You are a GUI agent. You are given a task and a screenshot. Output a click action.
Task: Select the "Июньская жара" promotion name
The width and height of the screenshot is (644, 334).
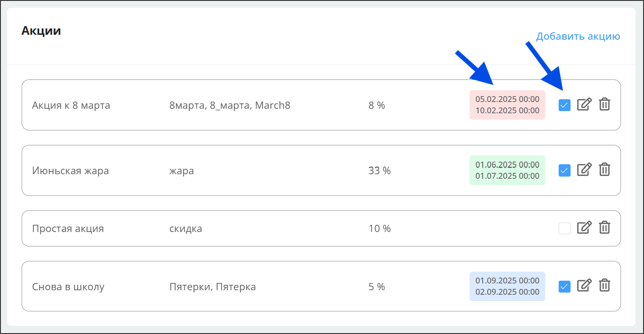click(x=70, y=171)
